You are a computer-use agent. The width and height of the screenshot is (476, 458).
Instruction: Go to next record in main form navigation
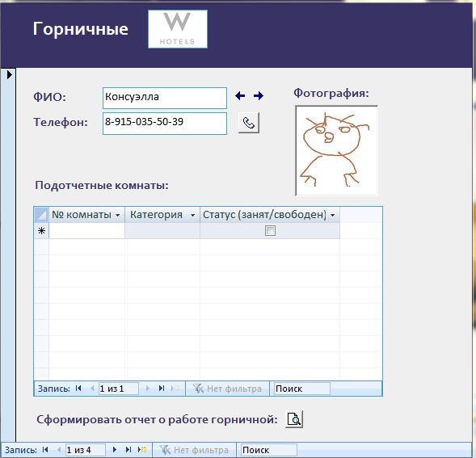click(115, 449)
